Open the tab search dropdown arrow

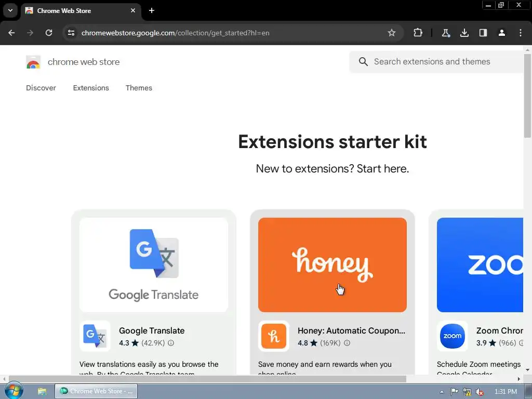coord(10,10)
